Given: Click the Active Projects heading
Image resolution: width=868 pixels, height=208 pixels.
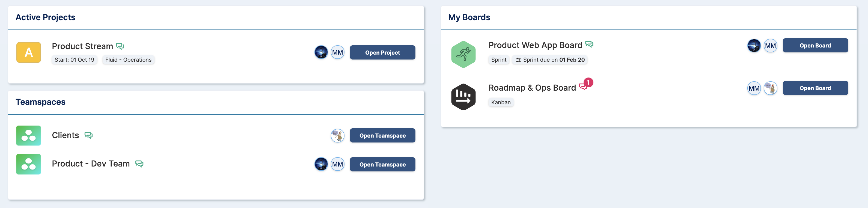Looking at the screenshot, I should (46, 17).
